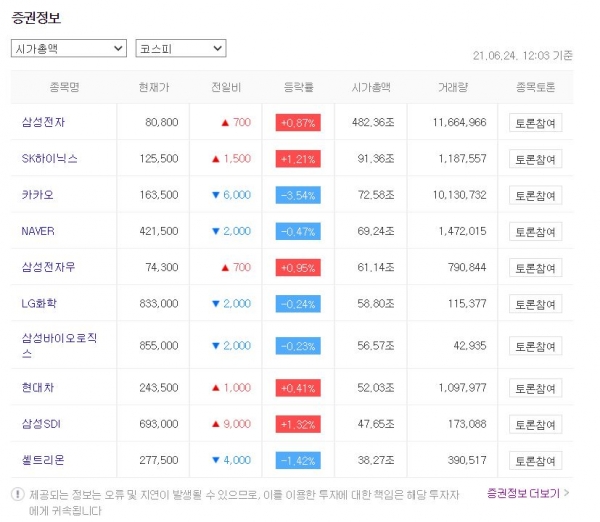The width and height of the screenshot is (600, 522).
Task: Click the 거래량 column header
Action: [453, 87]
